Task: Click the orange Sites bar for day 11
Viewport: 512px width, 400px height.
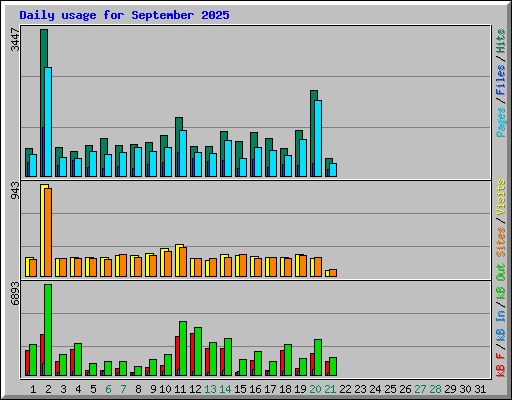Action: 183,262
